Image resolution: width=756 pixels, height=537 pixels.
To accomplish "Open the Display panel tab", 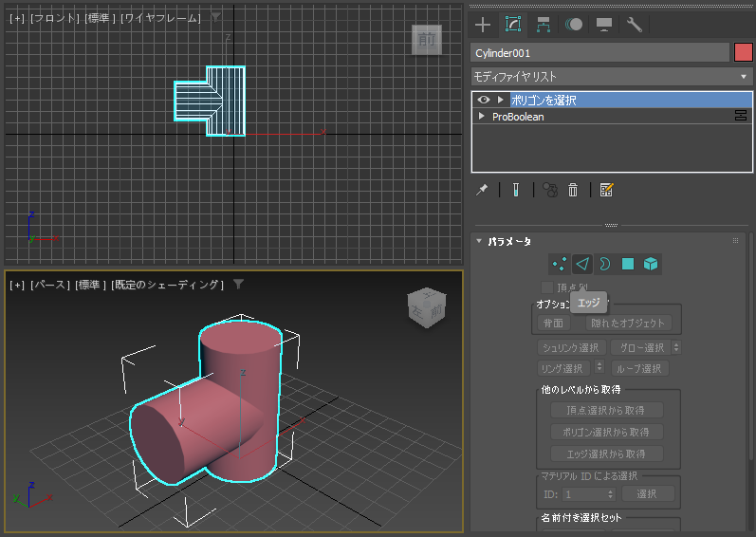I will (x=604, y=25).
